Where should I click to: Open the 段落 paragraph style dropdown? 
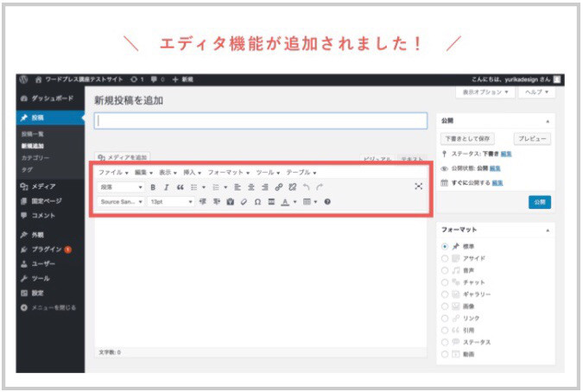(x=121, y=187)
